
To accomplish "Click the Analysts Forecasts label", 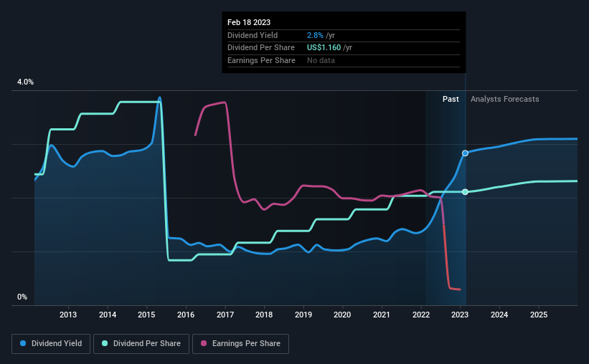I will click(505, 99).
